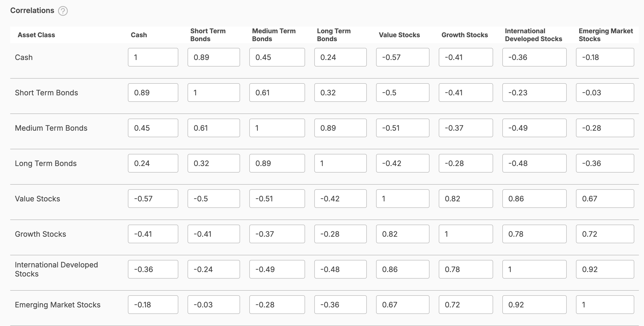
Task: Click Emerging Market Stocks row Long Term Bonds input
Action: tap(340, 304)
